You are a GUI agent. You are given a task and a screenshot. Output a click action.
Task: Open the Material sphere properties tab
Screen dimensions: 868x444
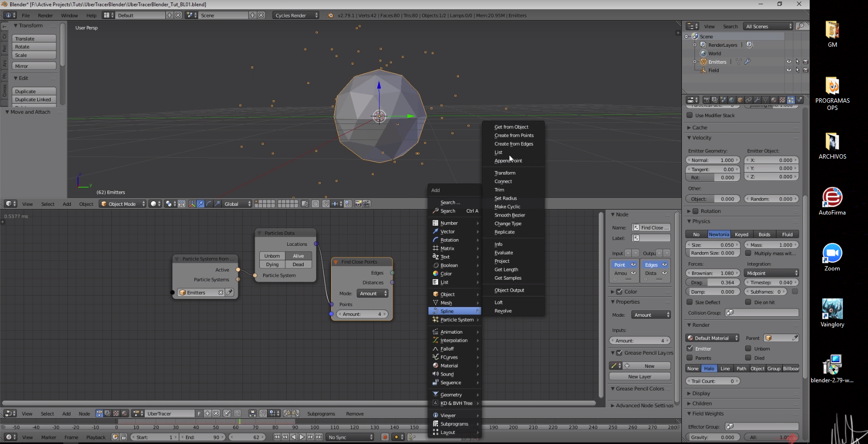coord(774,100)
